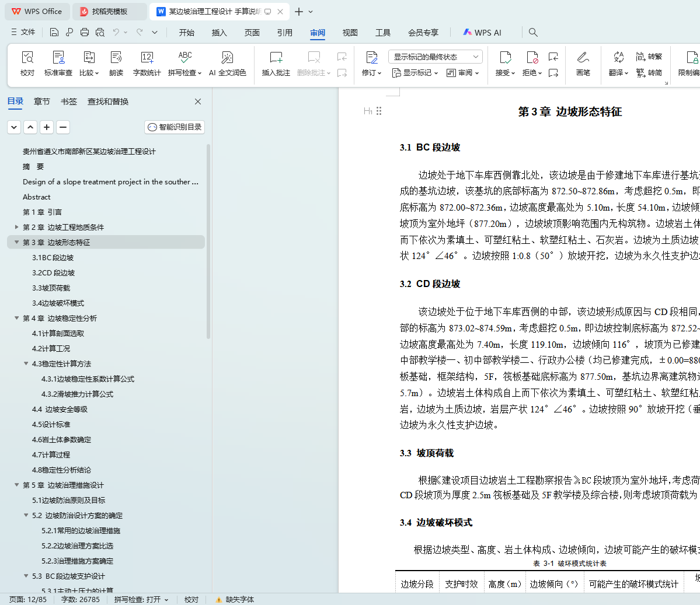This screenshot has height=605, width=700.
Task: Close the navigation pane
Action: [198, 102]
